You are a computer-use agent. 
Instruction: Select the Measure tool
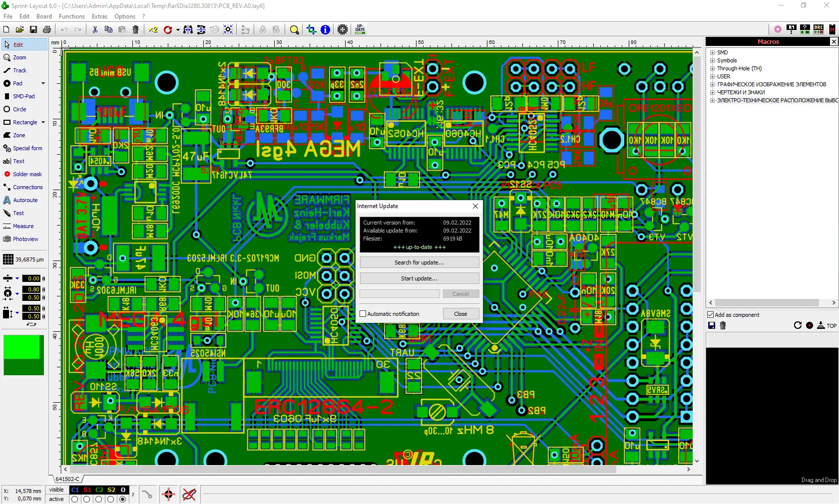23,226
